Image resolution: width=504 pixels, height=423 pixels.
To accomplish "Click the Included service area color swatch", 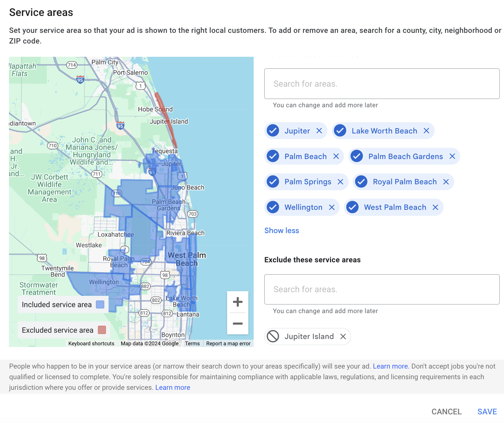I will pos(100,304).
